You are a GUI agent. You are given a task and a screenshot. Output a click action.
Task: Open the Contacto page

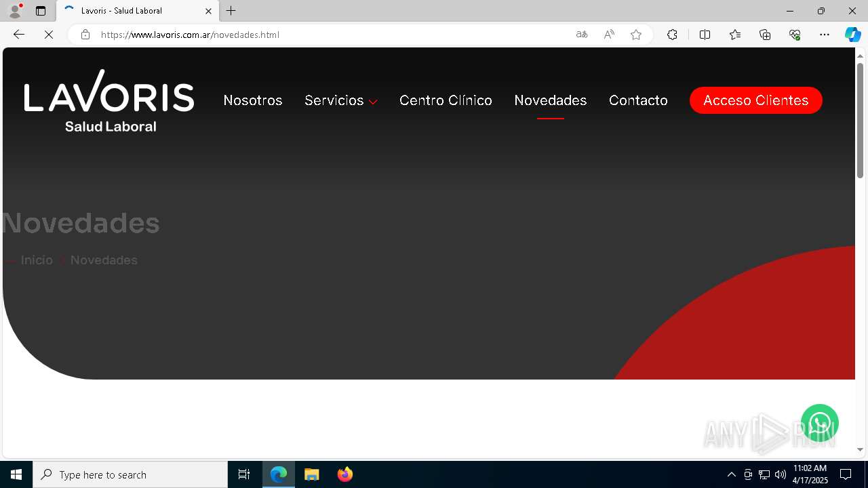(638, 100)
